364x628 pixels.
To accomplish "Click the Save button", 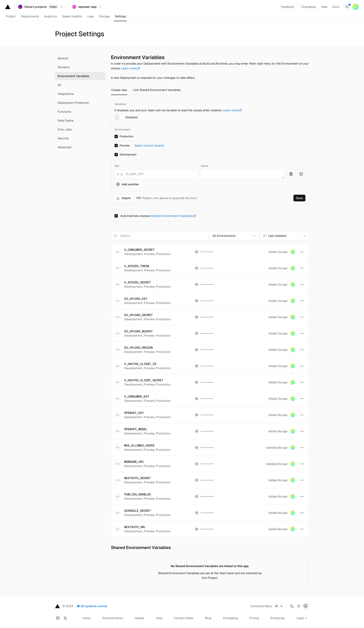I will click(299, 198).
